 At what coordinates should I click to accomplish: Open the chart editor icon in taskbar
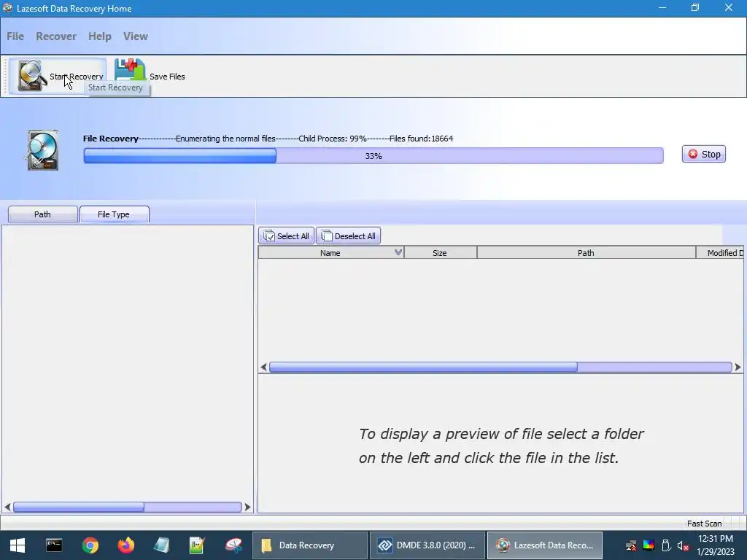coord(197,545)
